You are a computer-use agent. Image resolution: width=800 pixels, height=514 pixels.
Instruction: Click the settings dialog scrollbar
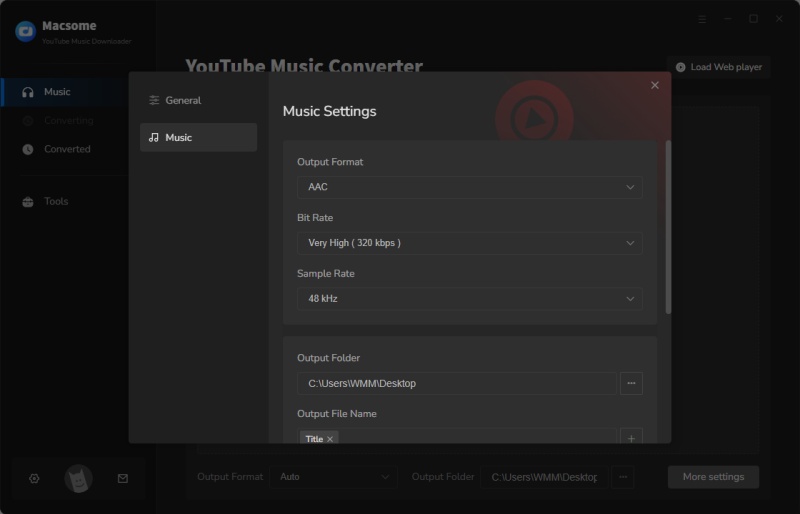click(668, 227)
